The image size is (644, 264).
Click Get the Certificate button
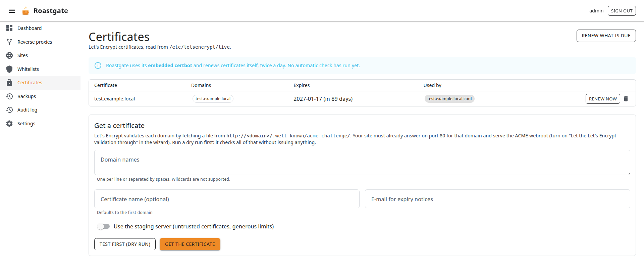click(x=190, y=244)
